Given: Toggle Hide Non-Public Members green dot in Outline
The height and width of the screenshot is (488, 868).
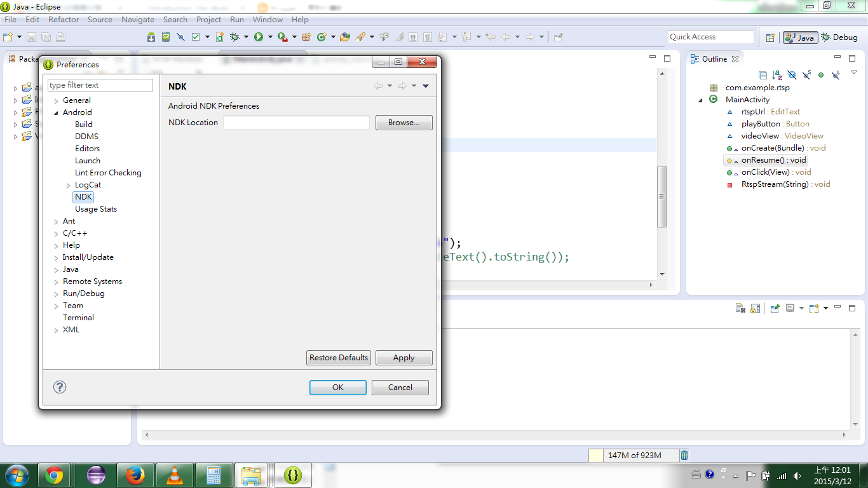Looking at the screenshot, I should [x=821, y=75].
